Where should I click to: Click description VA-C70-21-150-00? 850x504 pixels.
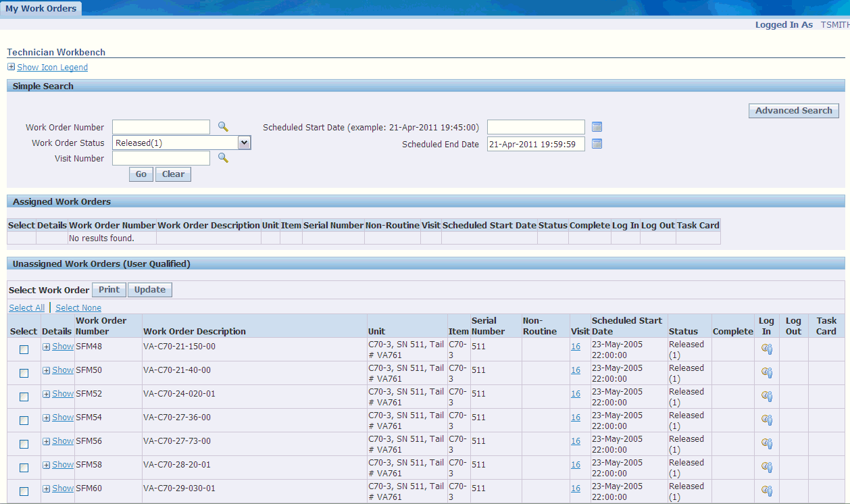(180, 347)
